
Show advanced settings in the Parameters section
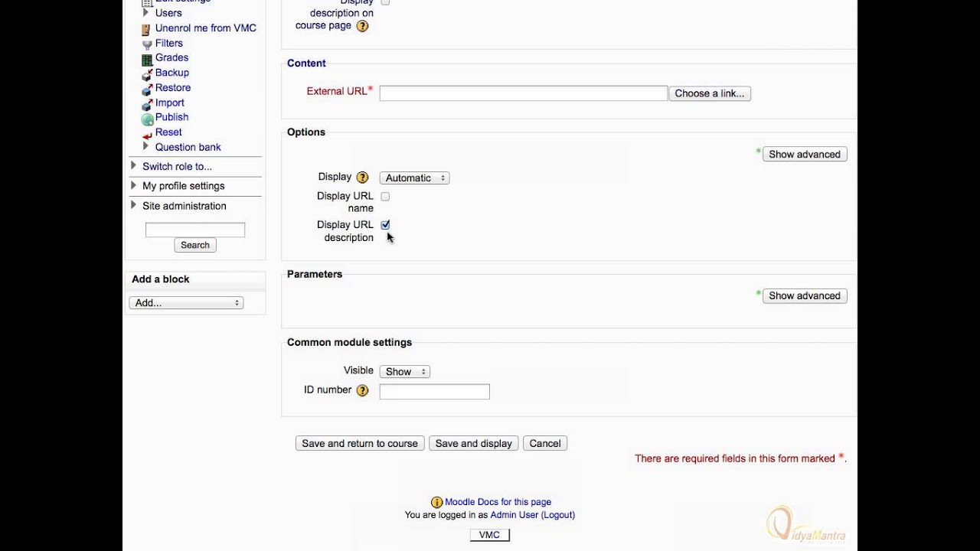coord(805,296)
